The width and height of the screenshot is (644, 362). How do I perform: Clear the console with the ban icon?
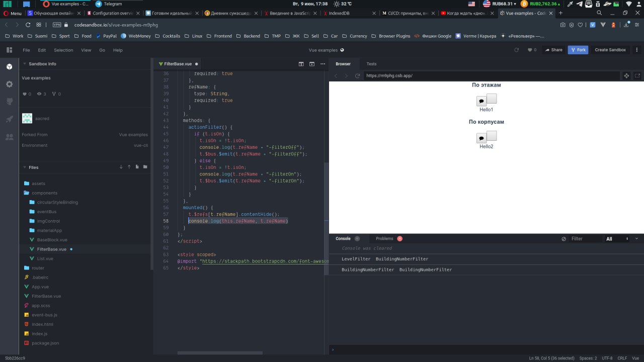[x=563, y=239]
